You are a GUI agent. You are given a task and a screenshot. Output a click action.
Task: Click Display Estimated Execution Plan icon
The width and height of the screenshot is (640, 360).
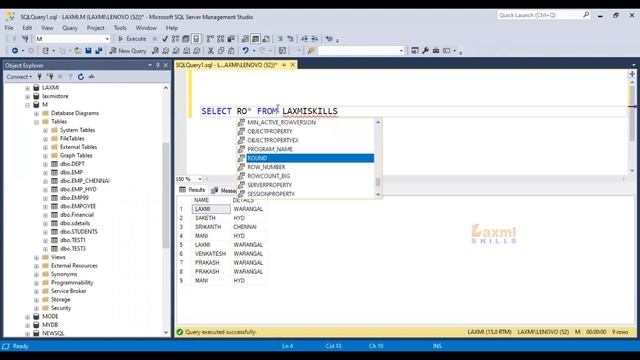[x=176, y=39]
